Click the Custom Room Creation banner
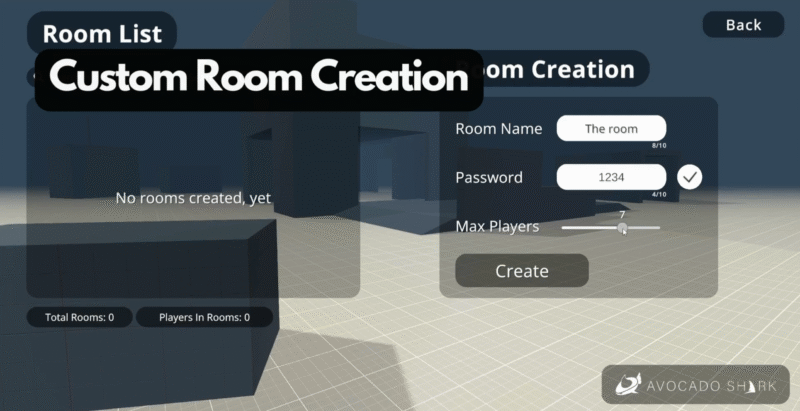800x411 pixels. (259, 78)
